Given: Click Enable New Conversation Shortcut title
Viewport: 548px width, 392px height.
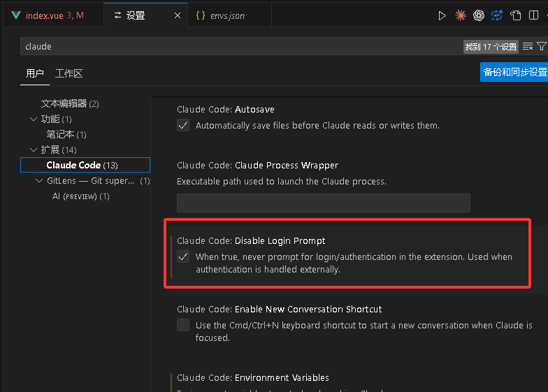Looking at the screenshot, I should click(280, 309).
